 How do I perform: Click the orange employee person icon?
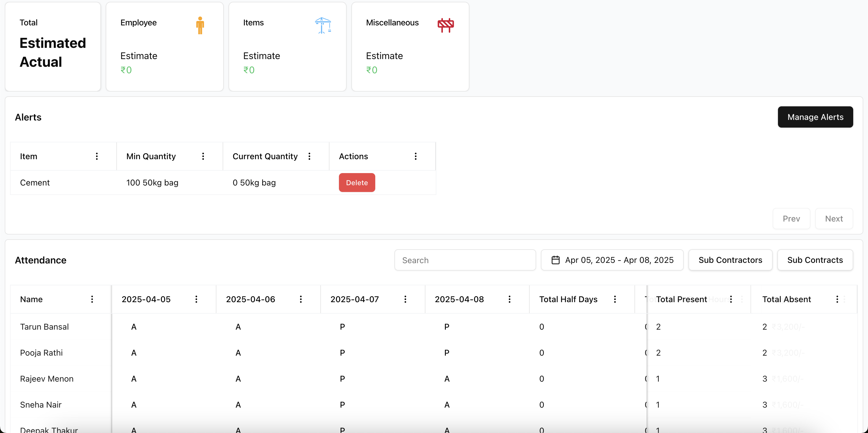(200, 25)
